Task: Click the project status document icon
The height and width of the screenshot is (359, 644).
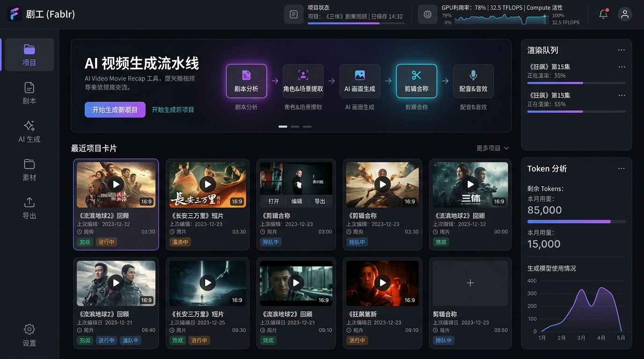Action: (293, 14)
